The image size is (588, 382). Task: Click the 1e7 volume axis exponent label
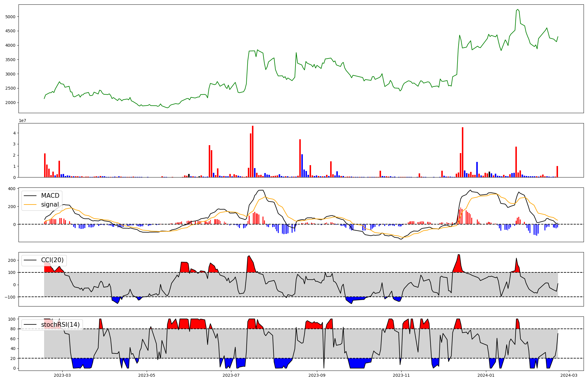click(x=22, y=121)
